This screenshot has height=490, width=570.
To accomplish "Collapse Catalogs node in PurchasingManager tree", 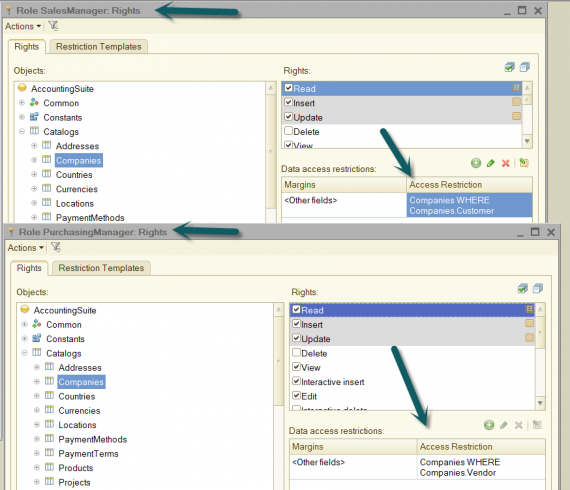I will (24, 353).
